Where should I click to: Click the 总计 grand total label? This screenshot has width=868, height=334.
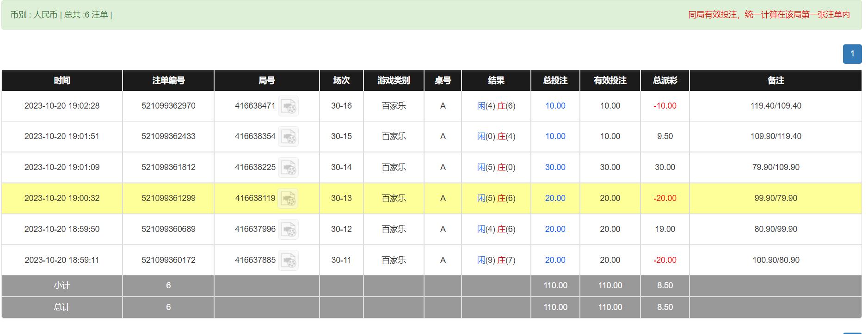[62, 307]
